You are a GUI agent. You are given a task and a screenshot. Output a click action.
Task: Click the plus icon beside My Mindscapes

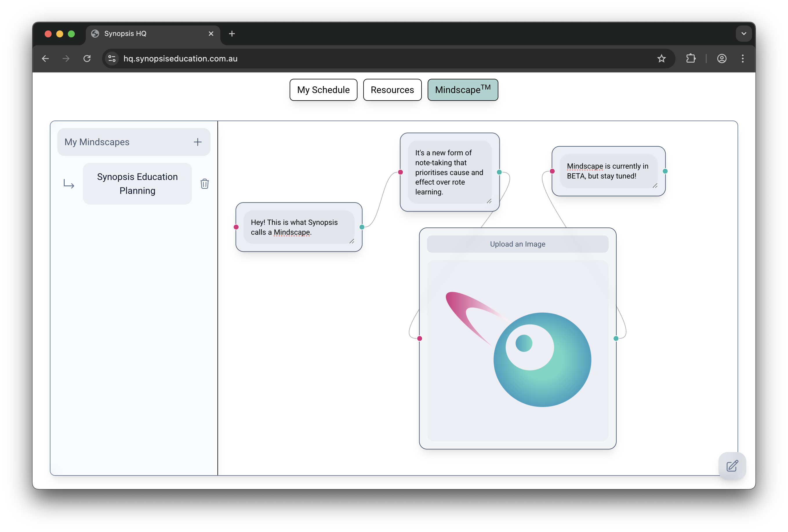click(198, 142)
